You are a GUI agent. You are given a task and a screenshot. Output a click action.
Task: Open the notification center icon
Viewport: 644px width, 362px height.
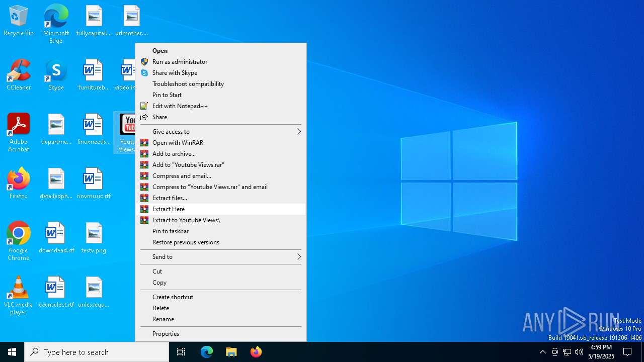(x=627, y=352)
